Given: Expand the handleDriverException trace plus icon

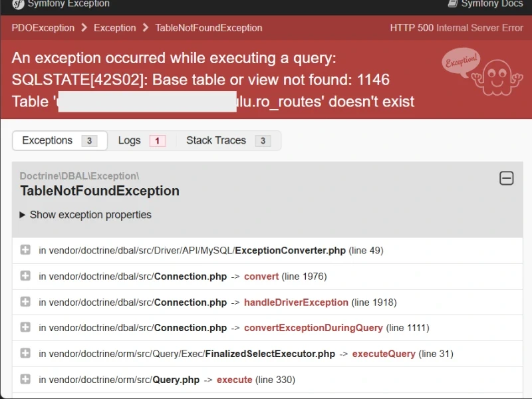Looking at the screenshot, I should 25,302.
